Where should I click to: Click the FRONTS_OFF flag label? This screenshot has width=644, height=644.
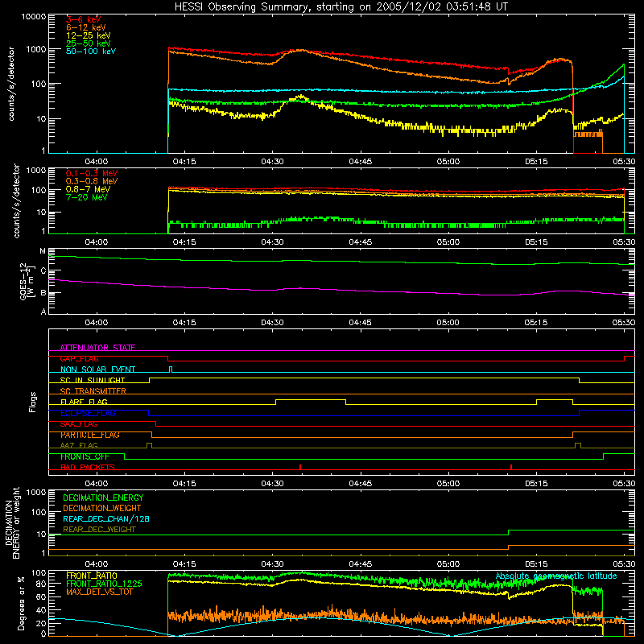[85, 456]
